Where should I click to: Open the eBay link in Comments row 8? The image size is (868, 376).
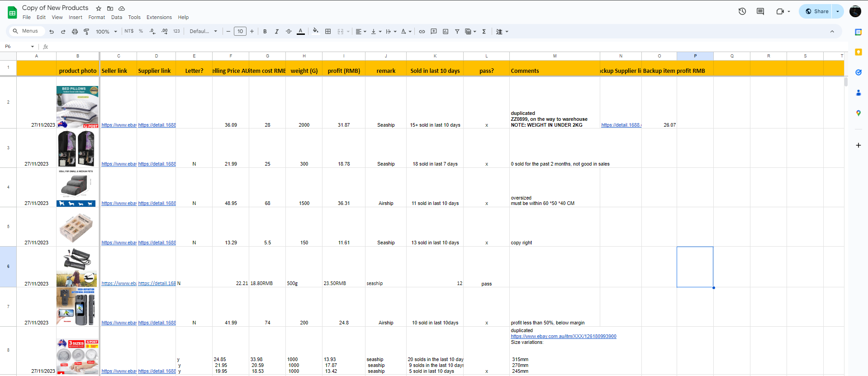tap(564, 336)
